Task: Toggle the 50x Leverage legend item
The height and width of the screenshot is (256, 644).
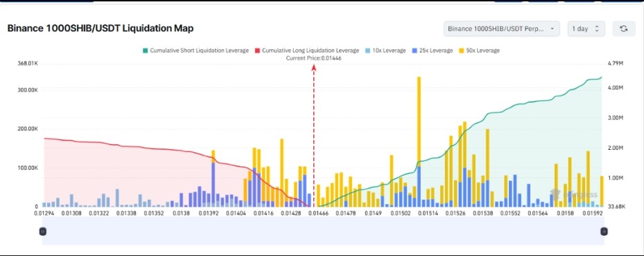Action: tap(479, 51)
